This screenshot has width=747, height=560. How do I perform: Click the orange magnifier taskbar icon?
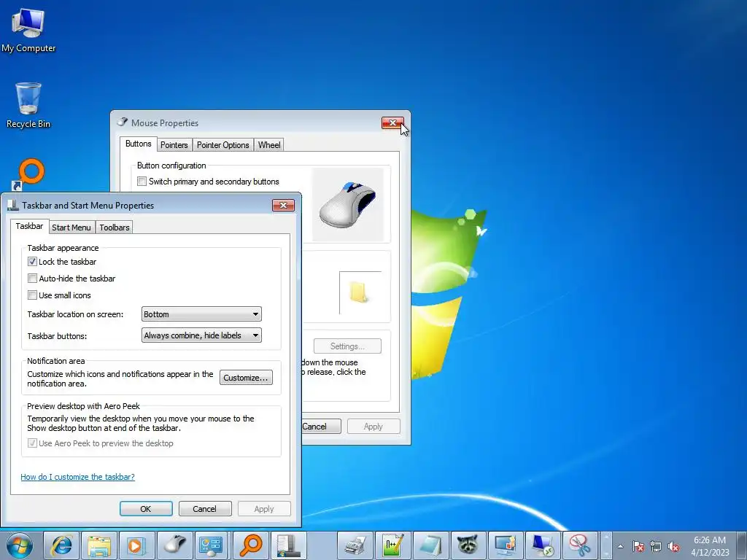click(251, 545)
